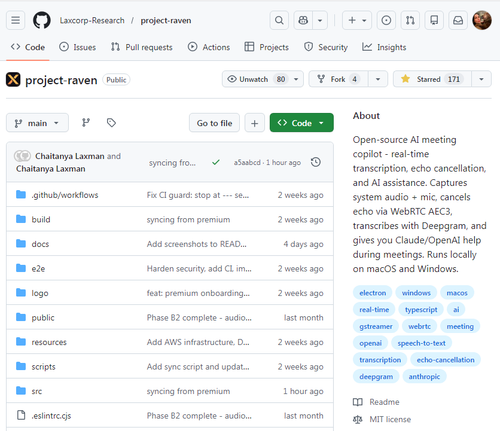Expand the Fork options dropdown arrow
The width and height of the screenshot is (500, 431).
[378, 79]
